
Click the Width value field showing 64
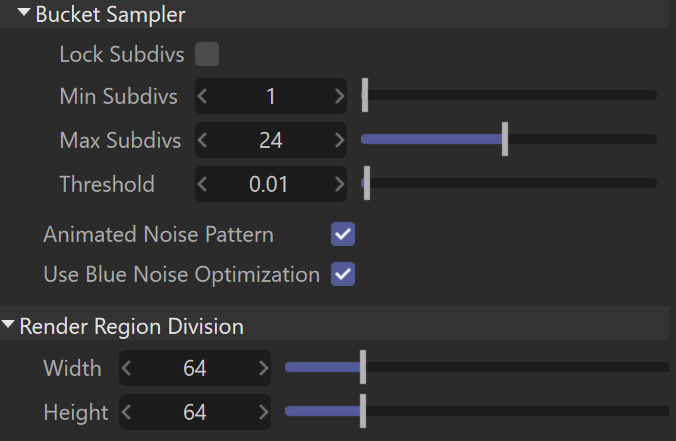[x=195, y=368]
